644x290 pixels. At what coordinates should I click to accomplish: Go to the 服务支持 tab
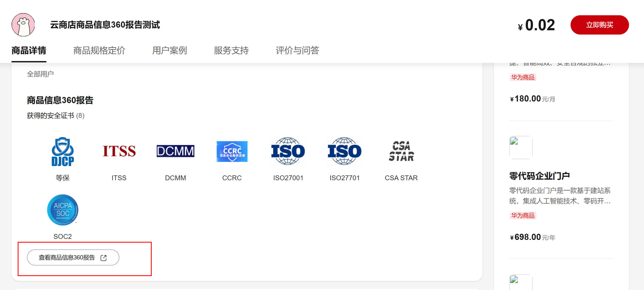point(231,50)
